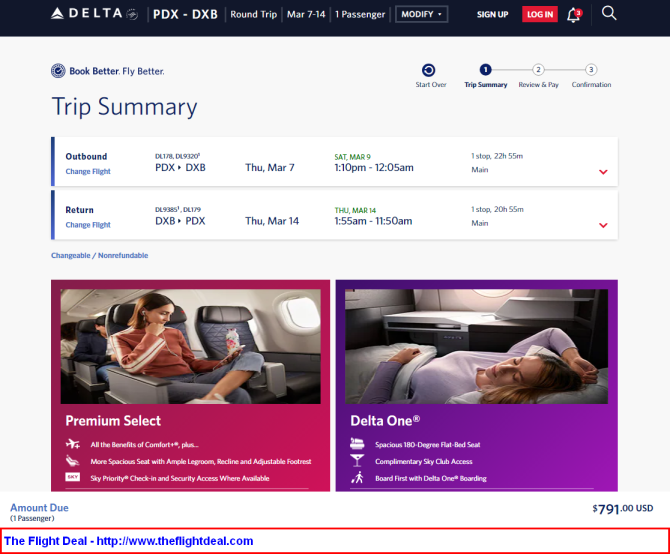Click the PDX - DXB route text in header
670x554 pixels.
point(185,15)
